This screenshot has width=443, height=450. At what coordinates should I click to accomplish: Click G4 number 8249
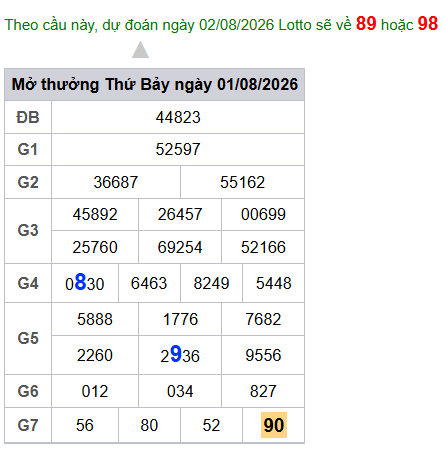211,283
